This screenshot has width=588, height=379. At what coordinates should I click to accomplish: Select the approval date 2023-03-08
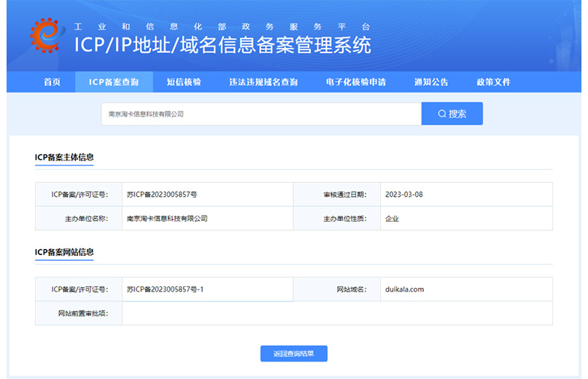click(404, 195)
